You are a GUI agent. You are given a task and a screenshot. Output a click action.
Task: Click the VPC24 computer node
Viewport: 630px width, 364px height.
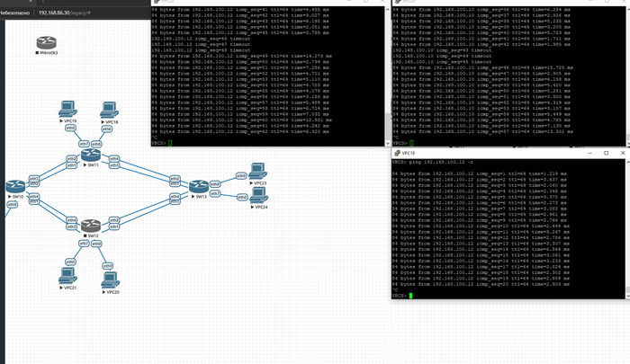point(258,198)
